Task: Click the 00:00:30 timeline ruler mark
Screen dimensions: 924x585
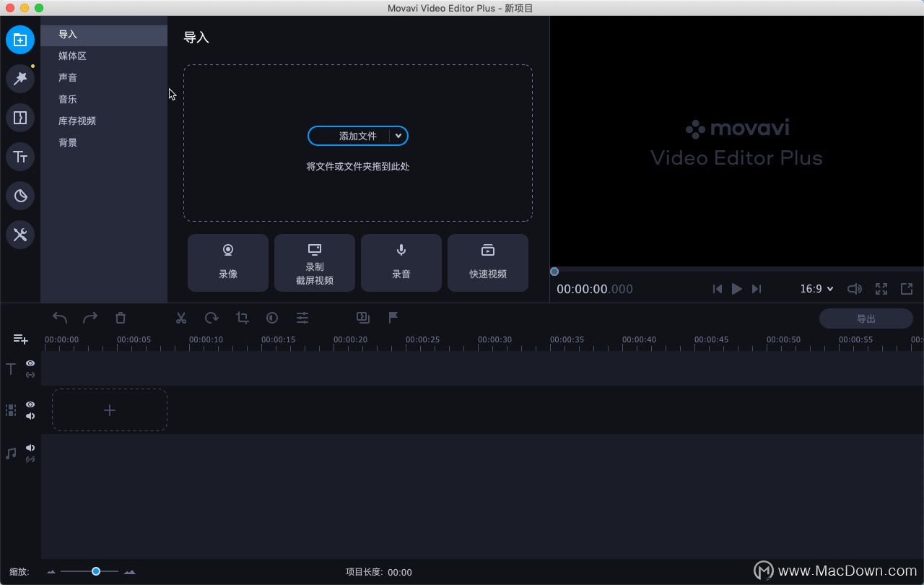Action: click(x=494, y=339)
